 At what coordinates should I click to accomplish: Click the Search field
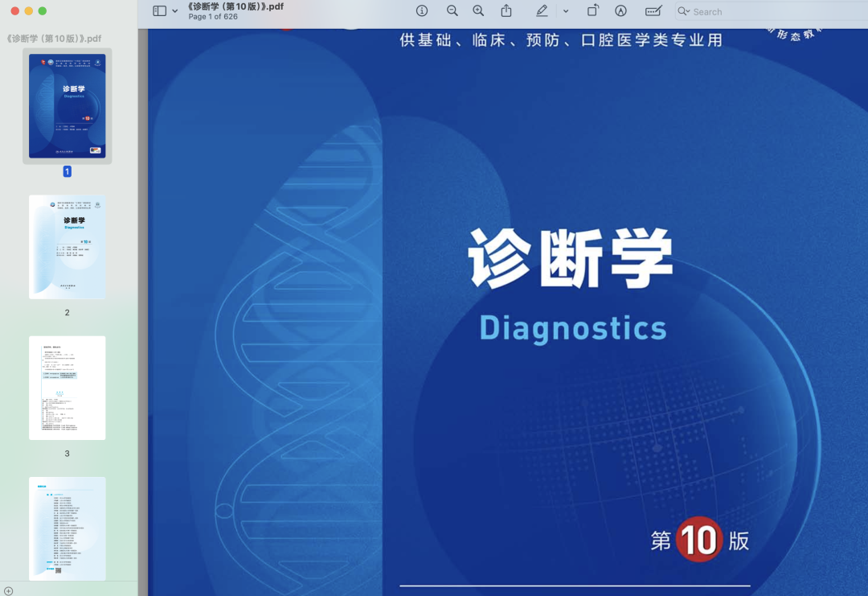pyautogui.click(x=771, y=11)
